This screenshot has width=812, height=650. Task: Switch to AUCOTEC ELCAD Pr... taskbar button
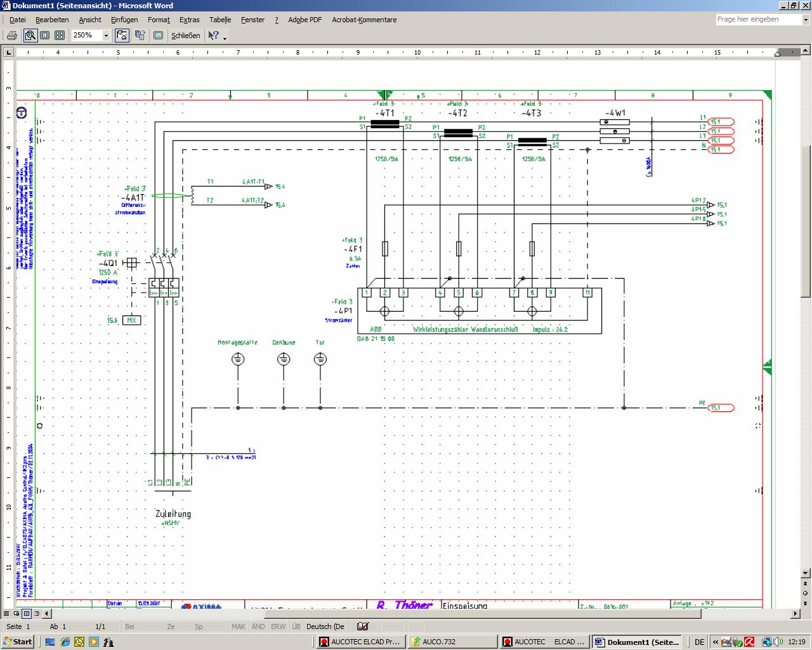click(360, 642)
